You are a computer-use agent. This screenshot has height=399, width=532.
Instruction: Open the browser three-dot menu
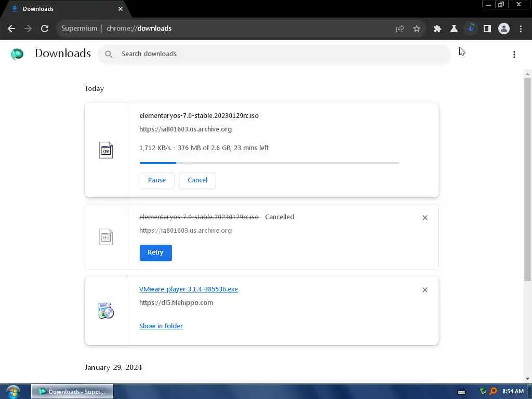tap(521, 29)
